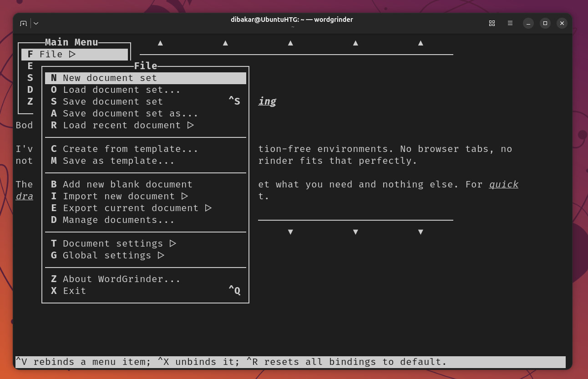Close the wordgrinder terminal window
Viewport: 588px width, 379px height.
coord(562,23)
